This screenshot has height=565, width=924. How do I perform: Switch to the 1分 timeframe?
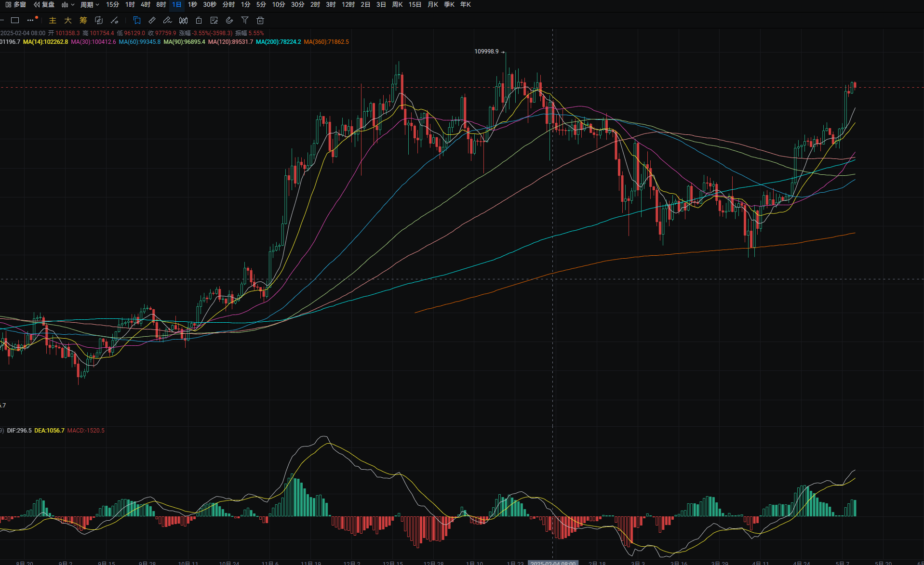coord(246,5)
